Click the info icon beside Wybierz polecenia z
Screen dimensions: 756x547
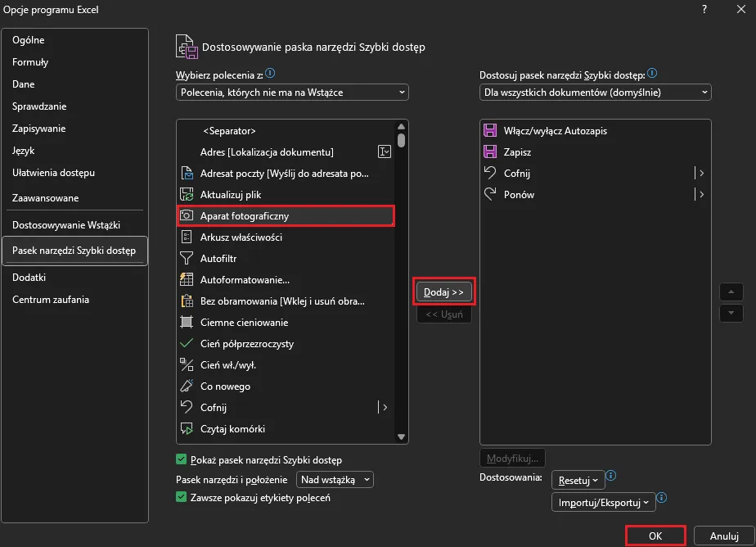271,74
